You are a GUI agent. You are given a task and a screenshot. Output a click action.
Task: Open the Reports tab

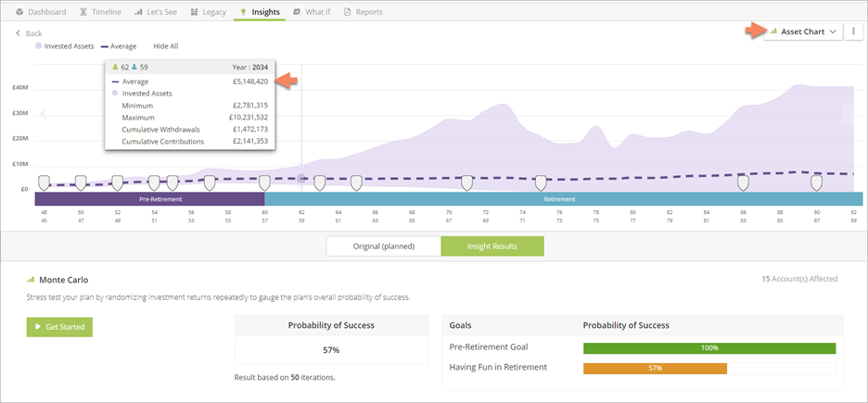[x=363, y=12]
